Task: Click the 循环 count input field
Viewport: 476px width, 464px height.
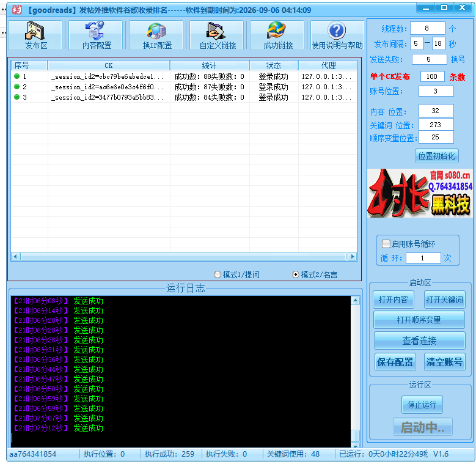Action: [x=423, y=258]
